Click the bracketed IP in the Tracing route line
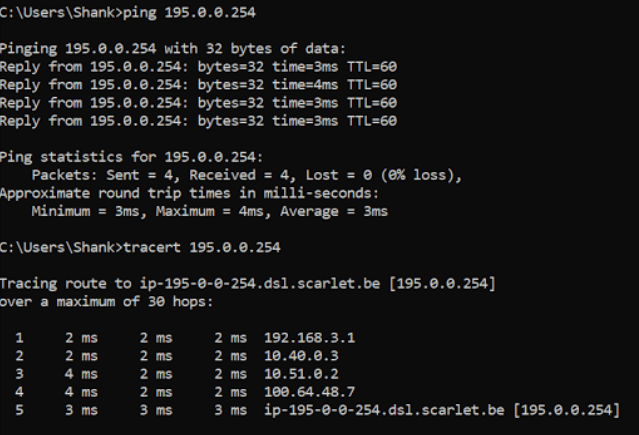 (442, 283)
